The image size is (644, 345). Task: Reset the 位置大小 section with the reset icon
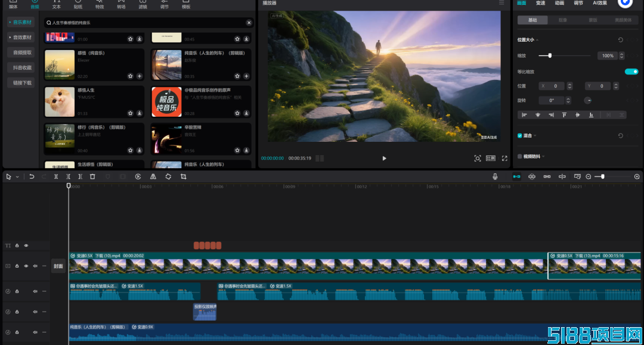coord(620,40)
